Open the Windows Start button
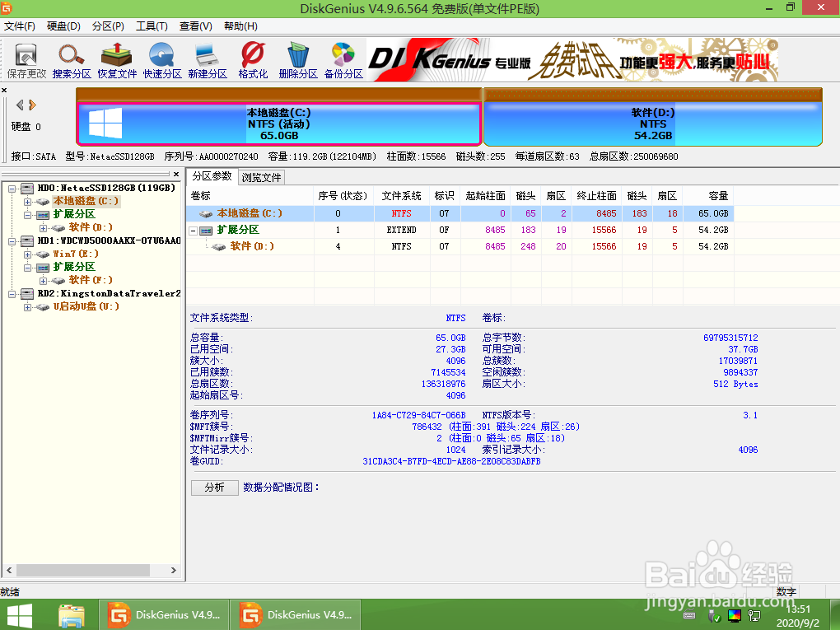The width and height of the screenshot is (840, 630). tap(19, 615)
